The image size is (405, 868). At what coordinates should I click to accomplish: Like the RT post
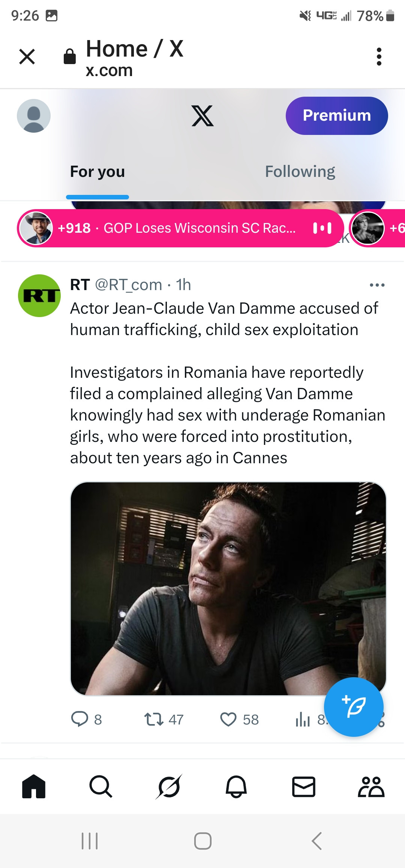(228, 719)
